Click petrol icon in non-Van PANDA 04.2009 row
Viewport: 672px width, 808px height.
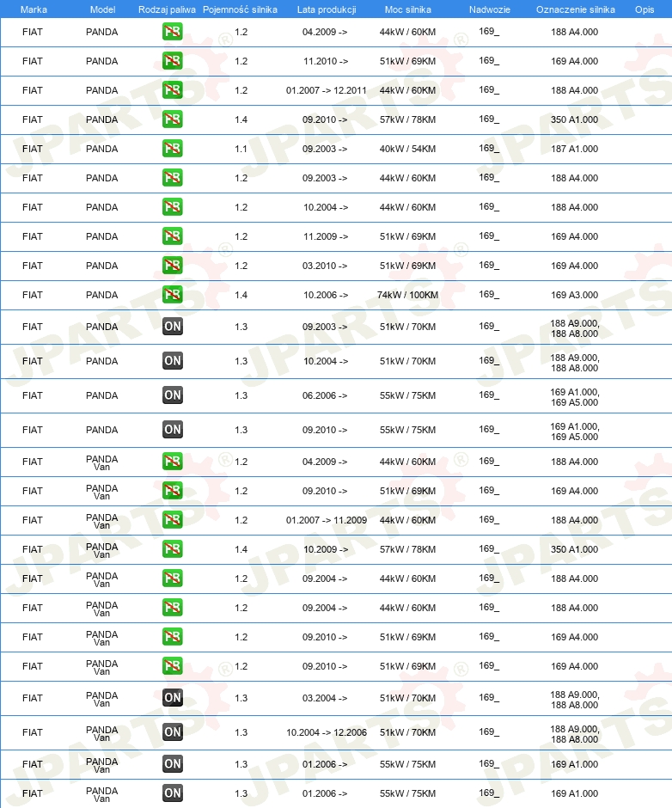(x=172, y=32)
